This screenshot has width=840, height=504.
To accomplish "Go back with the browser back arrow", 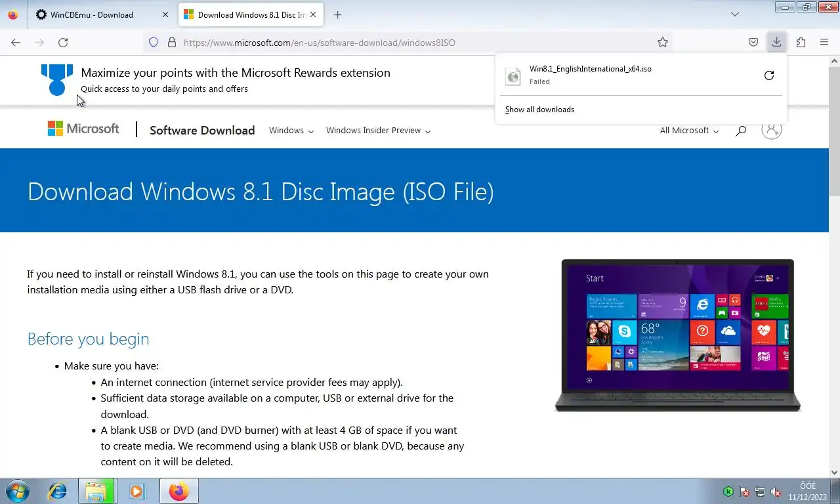I will pos(16,42).
